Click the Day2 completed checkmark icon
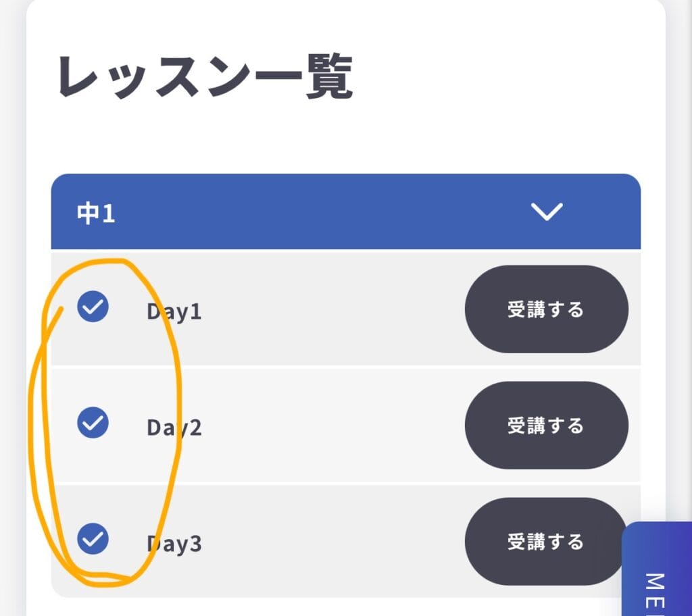This screenshot has height=616, width=692. click(x=93, y=423)
